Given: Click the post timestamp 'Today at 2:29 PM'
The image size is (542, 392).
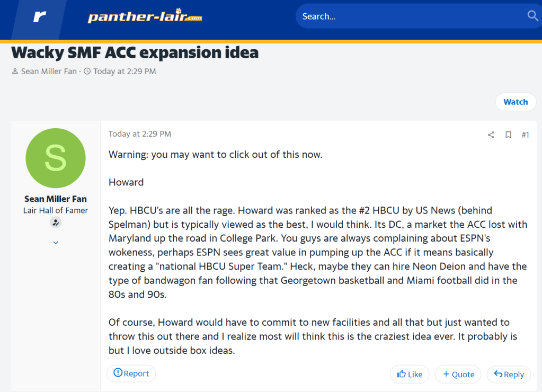Looking at the screenshot, I should point(140,134).
